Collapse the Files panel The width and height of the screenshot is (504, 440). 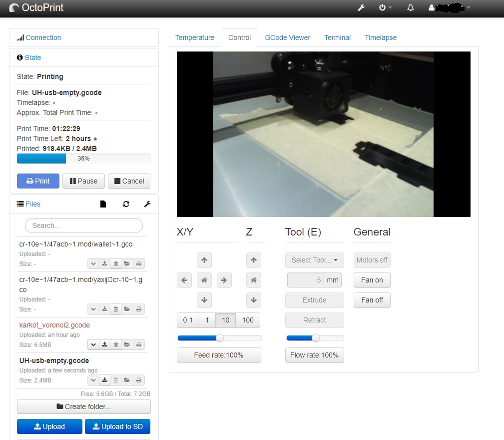33,204
